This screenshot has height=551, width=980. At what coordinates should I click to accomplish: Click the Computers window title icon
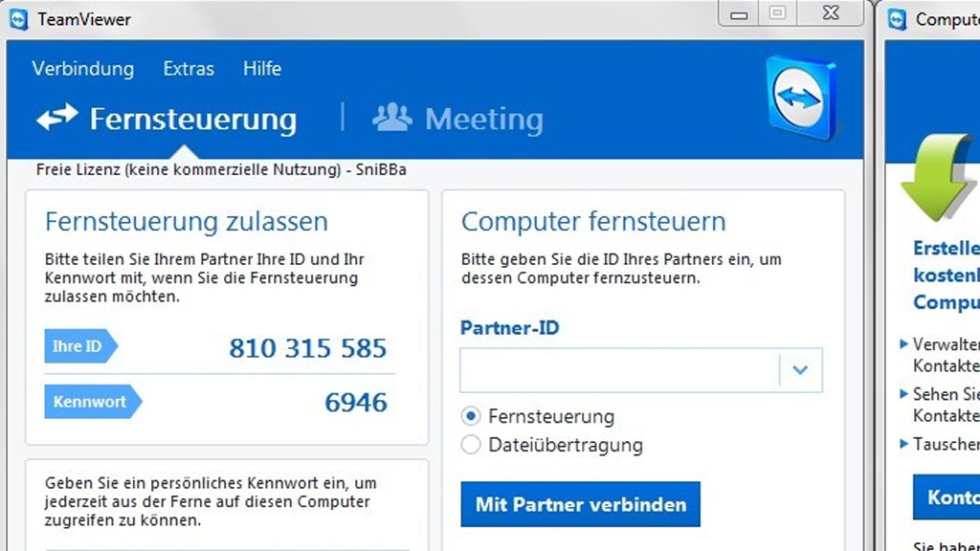(x=898, y=19)
